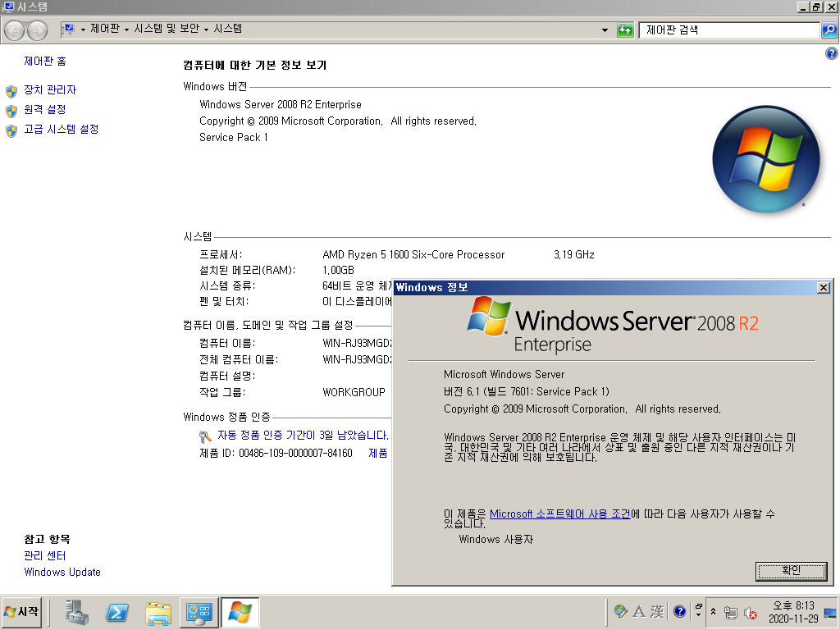Expand the dropdown arrow after 시스템 및 보안 breadcrumb
The image size is (840, 630).
tap(206, 30)
